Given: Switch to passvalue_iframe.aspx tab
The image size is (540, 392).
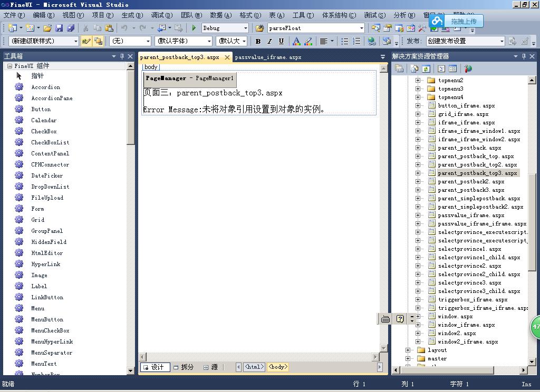Looking at the screenshot, I should 268,57.
